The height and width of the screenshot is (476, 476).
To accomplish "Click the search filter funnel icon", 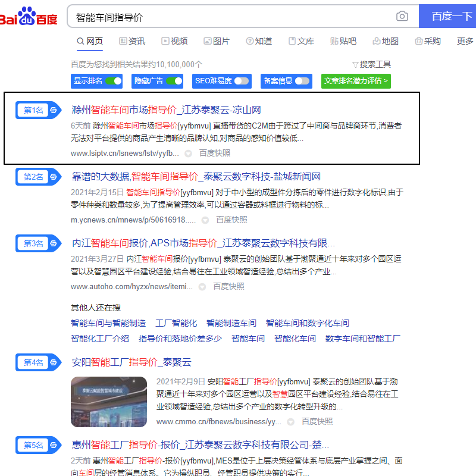I will pos(355,65).
